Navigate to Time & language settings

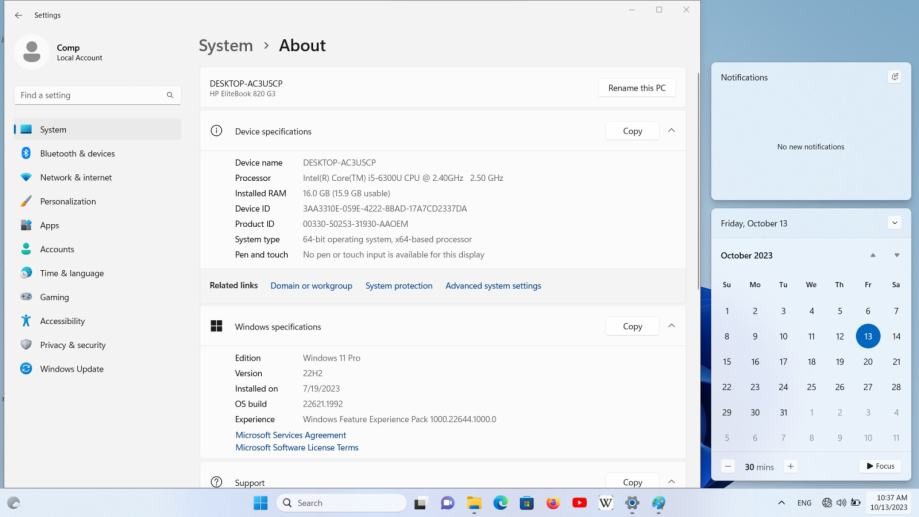[x=72, y=273]
